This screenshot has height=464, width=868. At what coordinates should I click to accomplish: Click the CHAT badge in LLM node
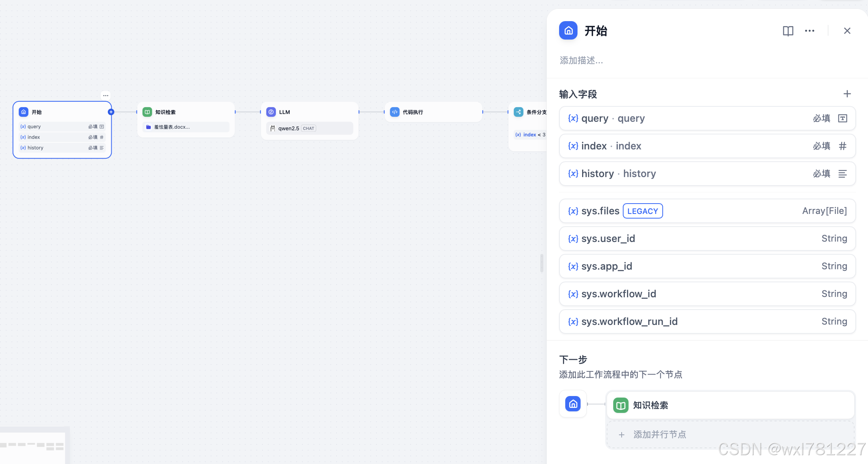[x=309, y=128]
